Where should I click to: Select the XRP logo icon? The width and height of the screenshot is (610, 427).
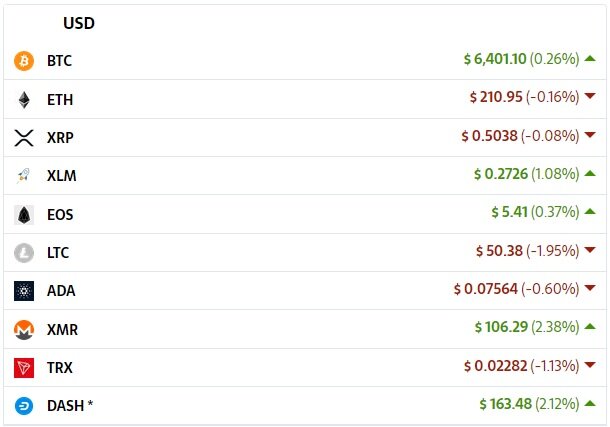[x=24, y=138]
